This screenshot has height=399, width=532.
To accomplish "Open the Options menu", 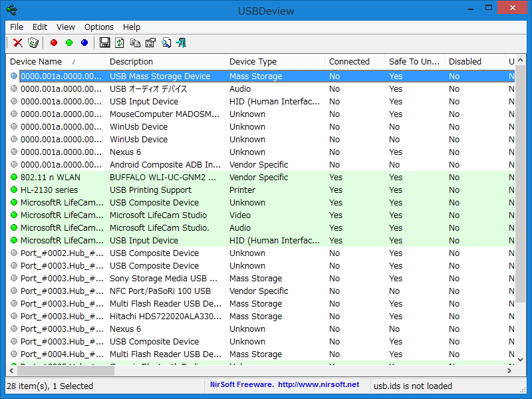I will [x=98, y=27].
